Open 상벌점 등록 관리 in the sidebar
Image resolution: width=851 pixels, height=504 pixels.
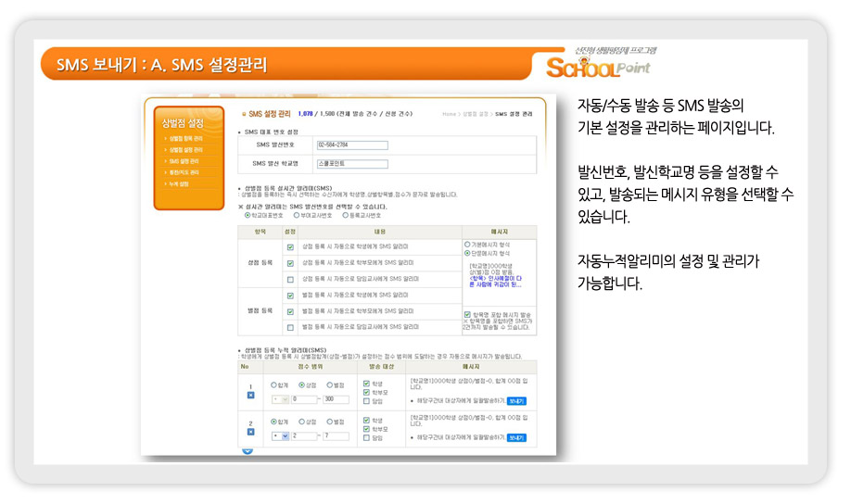[185, 138]
